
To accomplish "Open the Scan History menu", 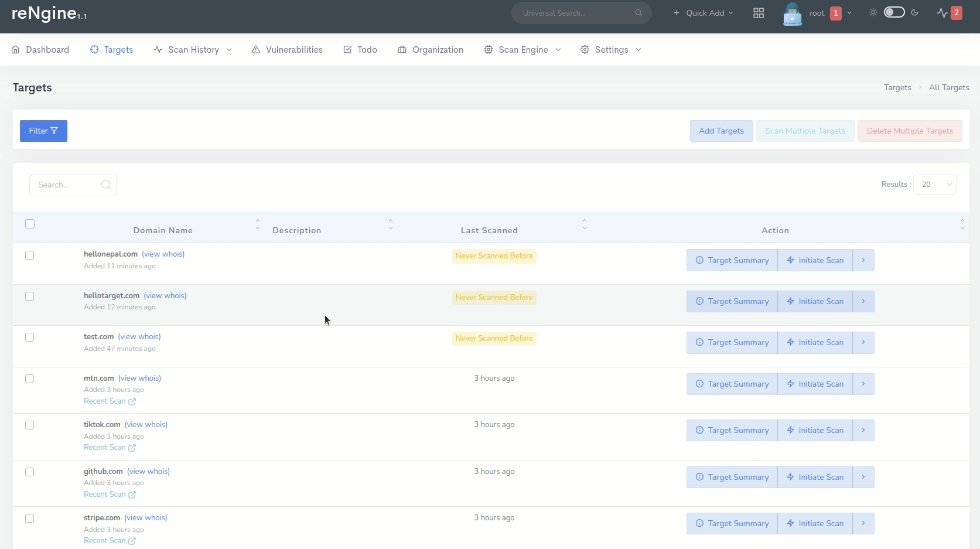I will [x=193, y=50].
